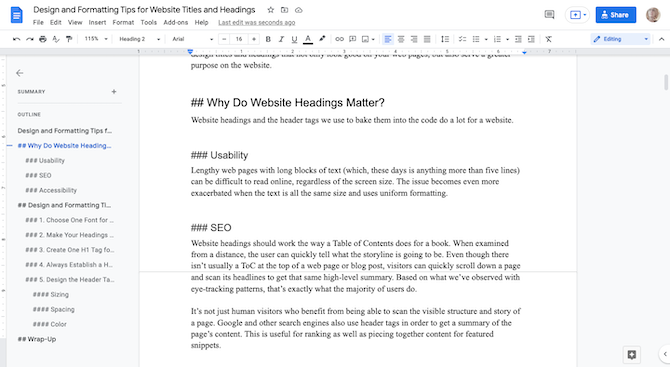This screenshot has height=367, width=670.
Task: Set justified text alignment
Action: click(427, 39)
